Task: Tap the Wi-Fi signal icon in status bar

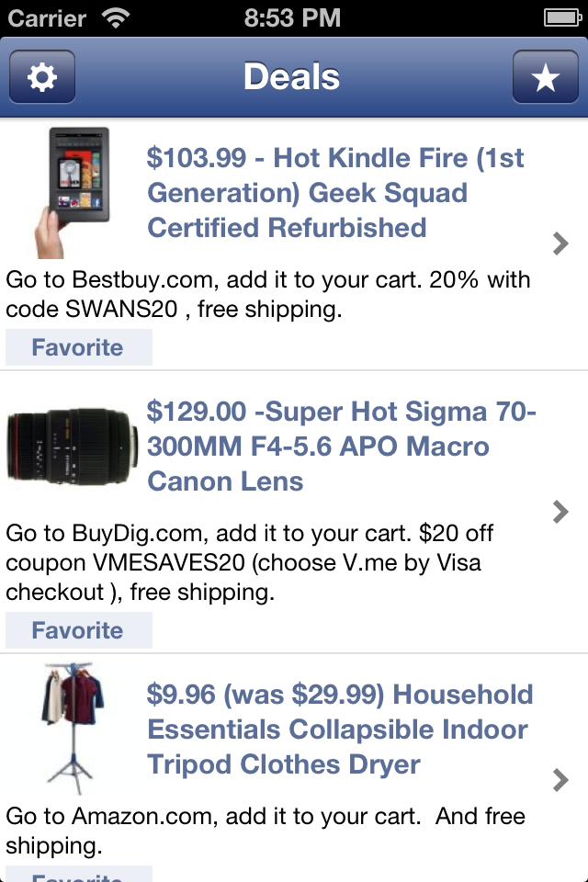Action: [x=116, y=17]
